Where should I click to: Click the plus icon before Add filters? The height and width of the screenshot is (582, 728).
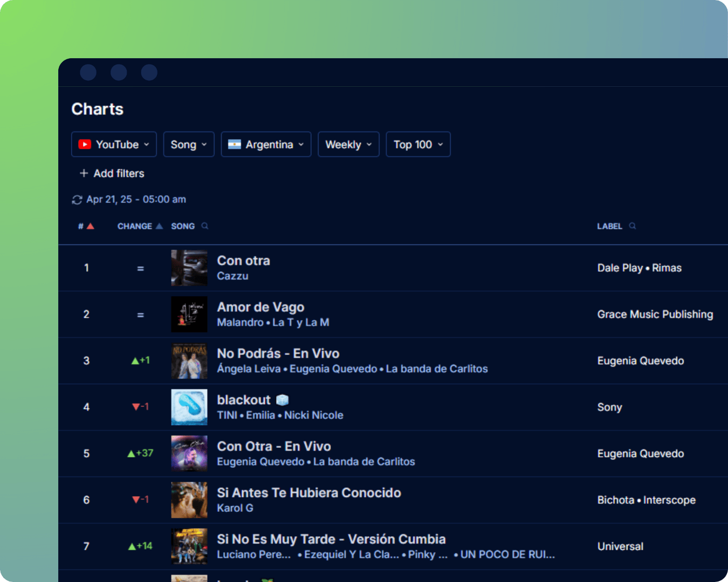tap(84, 173)
